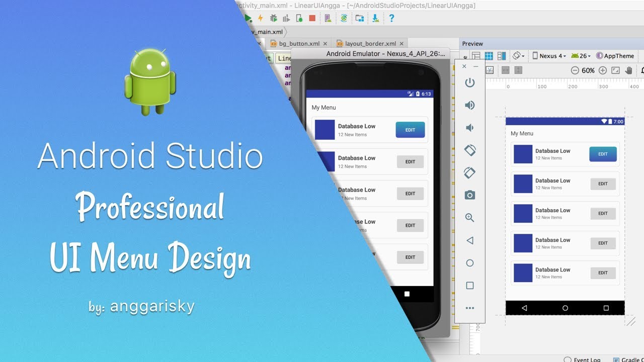
Task: Open the Nexus 4 device dropdown
Action: (x=549, y=56)
